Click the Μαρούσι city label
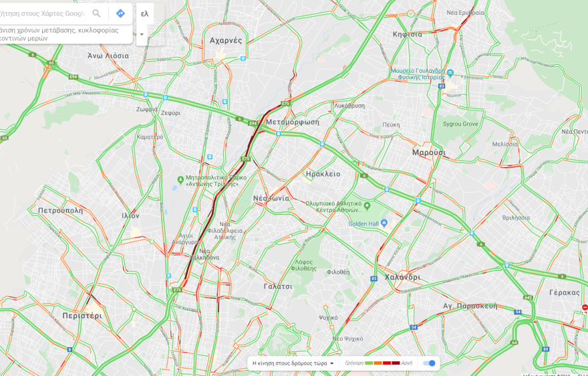 (x=428, y=153)
